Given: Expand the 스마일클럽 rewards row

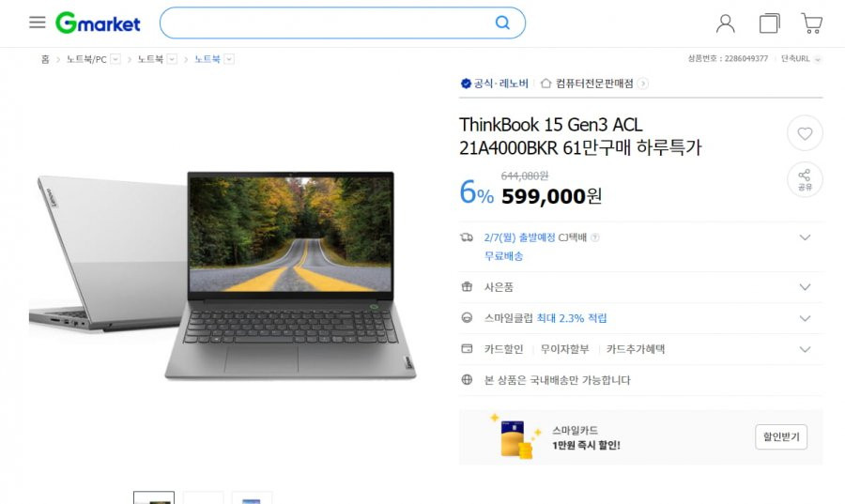Looking at the screenshot, I should (x=640, y=318).
